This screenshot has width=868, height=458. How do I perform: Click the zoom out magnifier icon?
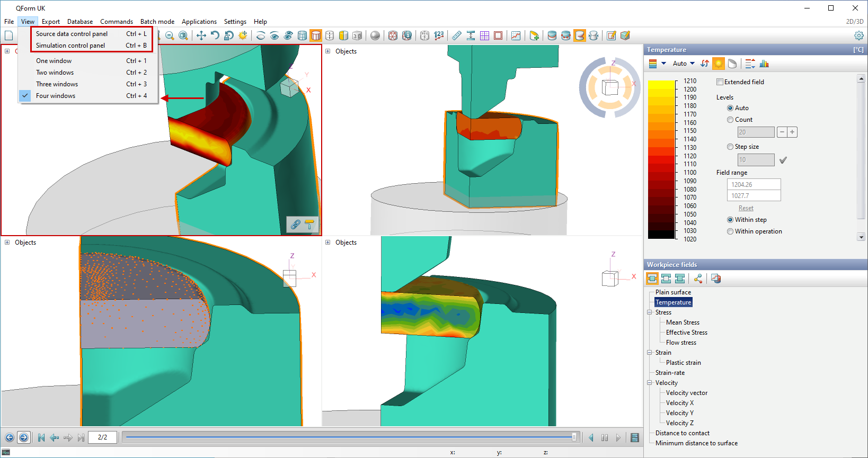tap(170, 35)
